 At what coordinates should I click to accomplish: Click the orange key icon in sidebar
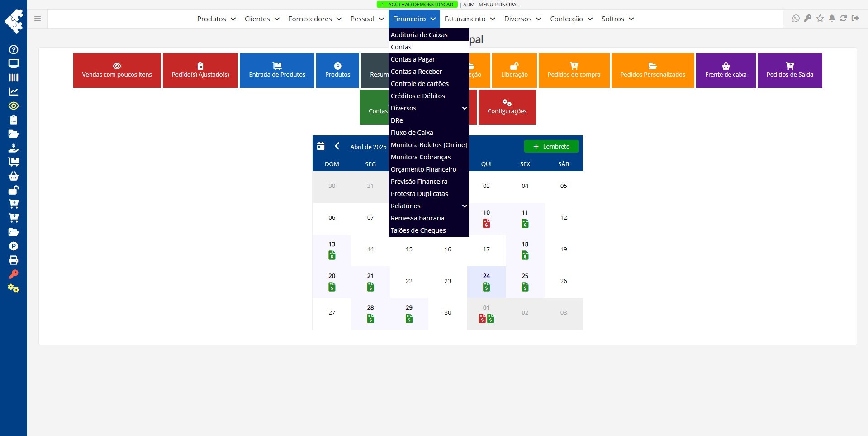point(14,274)
